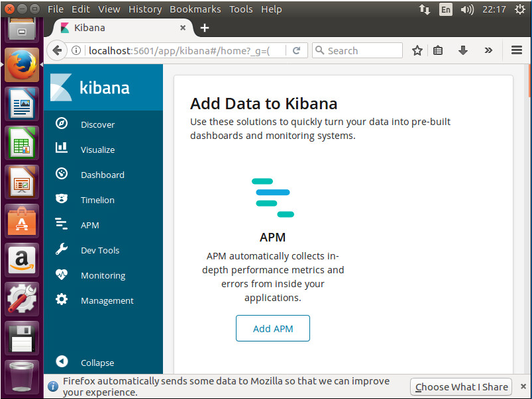Open System Settings from the dock
This screenshot has height=399, width=532.
pyautogui.click(x=22, y=299)
